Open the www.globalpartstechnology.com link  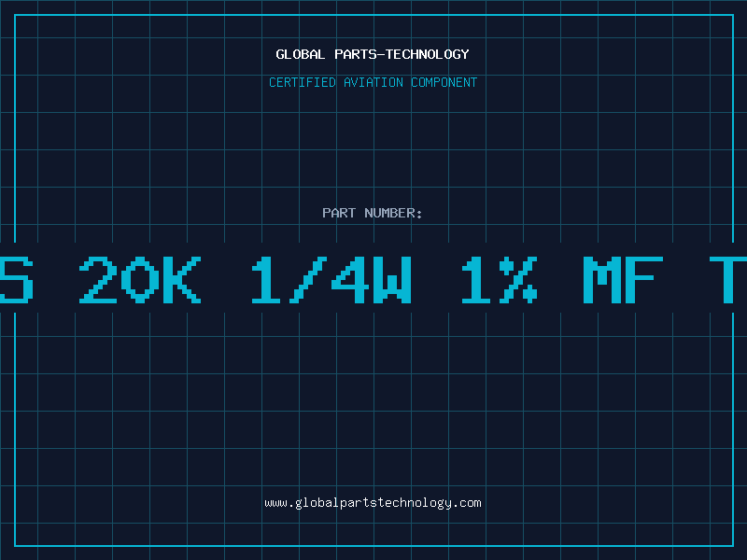tap(373, 503)
